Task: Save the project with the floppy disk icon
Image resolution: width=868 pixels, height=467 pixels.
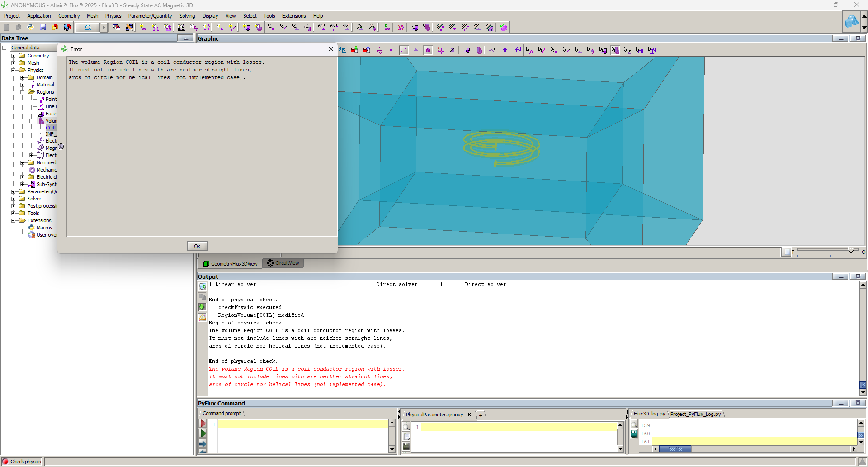Action: coord(43,27)
